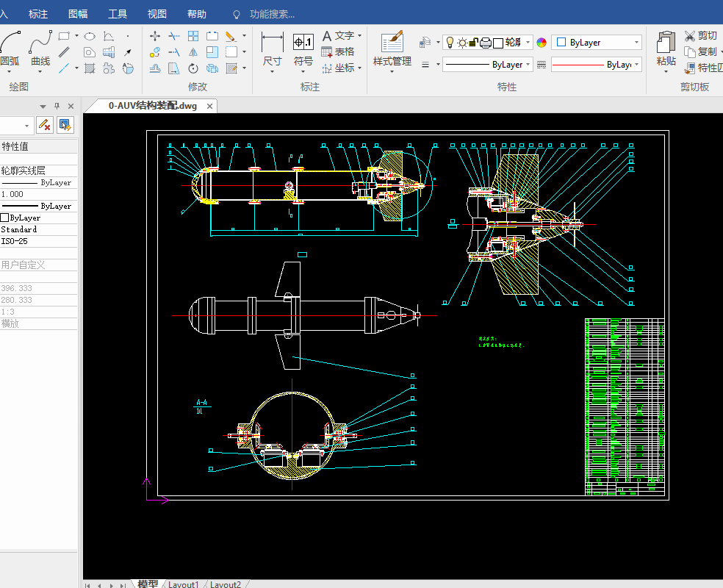Viewport: 723px width, 588px height.
Task: Switch to the Layout1 tab
Action: [x=183, y=584]
